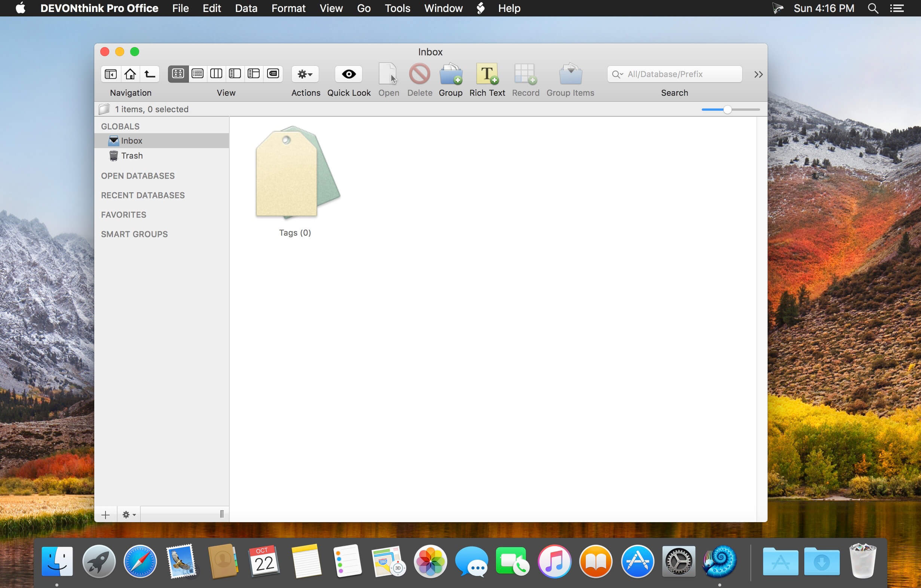Open the Actions gear dropdown
Screen dimensions: 921x588
(x=305, y=74)
